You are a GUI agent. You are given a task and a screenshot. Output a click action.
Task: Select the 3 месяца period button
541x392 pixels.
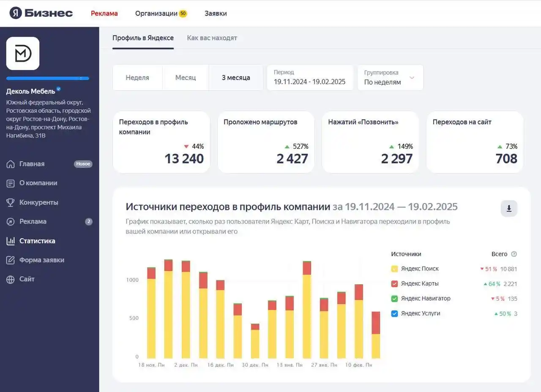(x=236, y=78)
